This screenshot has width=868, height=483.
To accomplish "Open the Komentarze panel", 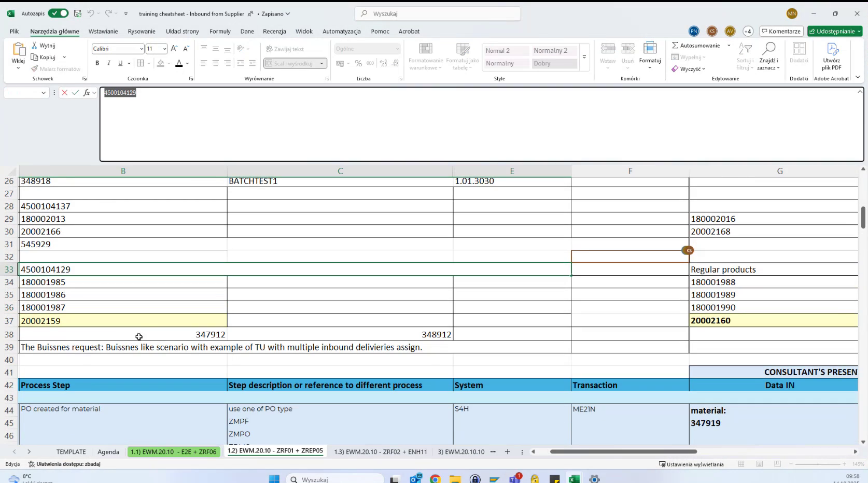I will [x=781, y=31].
